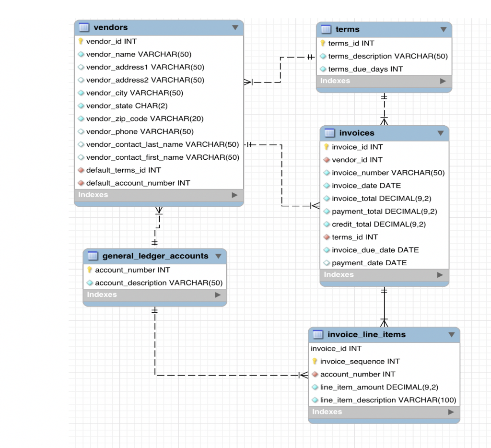This screenshot has height=448, width=491.
Task: Click the table icon in the vendors header
Action: point(84,27)
